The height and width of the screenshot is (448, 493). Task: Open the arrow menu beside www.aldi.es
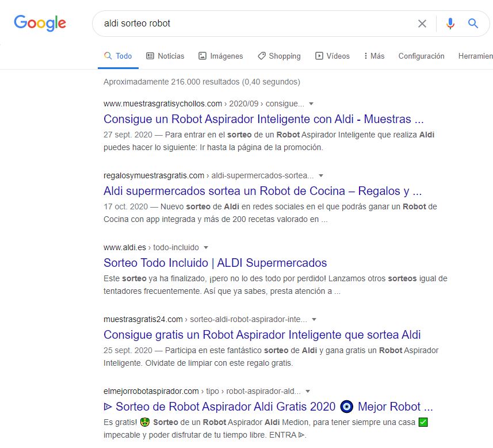coord(206,248)
